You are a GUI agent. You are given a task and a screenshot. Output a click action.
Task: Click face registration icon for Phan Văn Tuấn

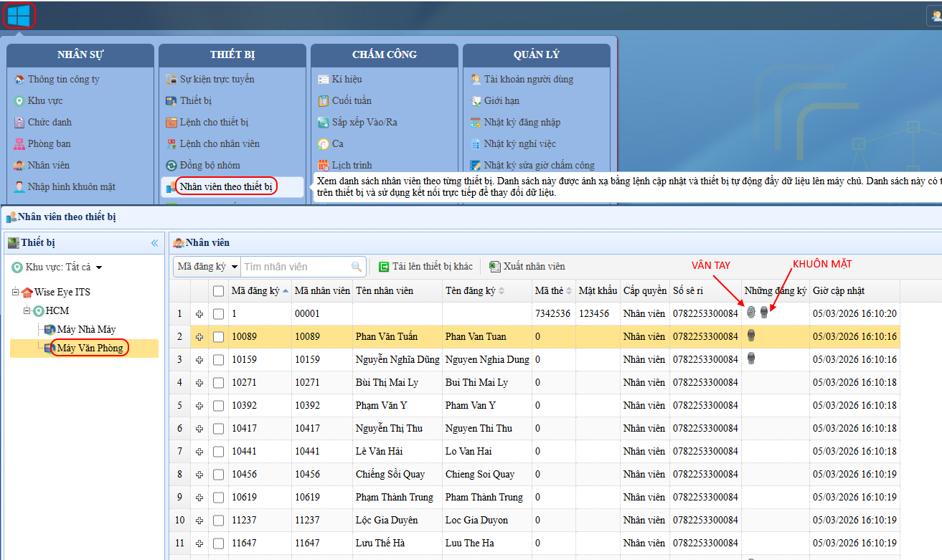[x=751, y=336]
